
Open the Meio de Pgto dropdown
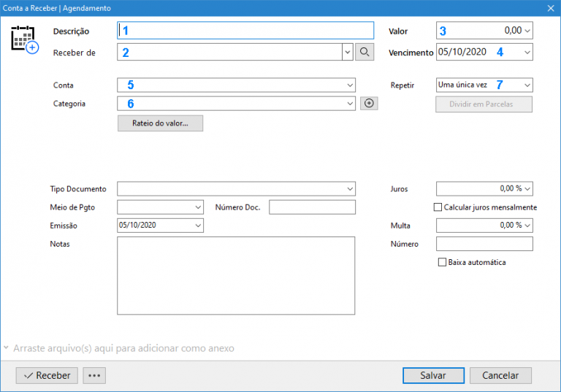pos(198,207)
